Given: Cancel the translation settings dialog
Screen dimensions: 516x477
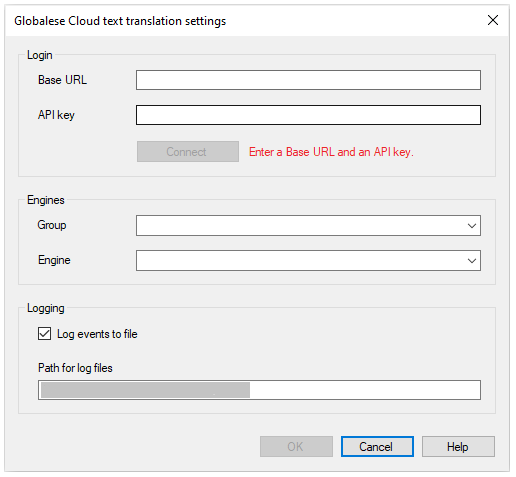Looking at the screenshot, I should (377, 447).
